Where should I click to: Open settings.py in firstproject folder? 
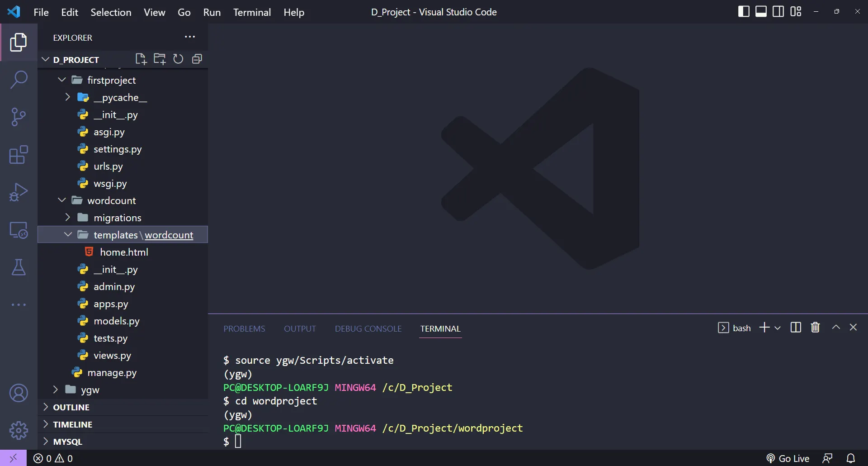click(x=117, y=149)
